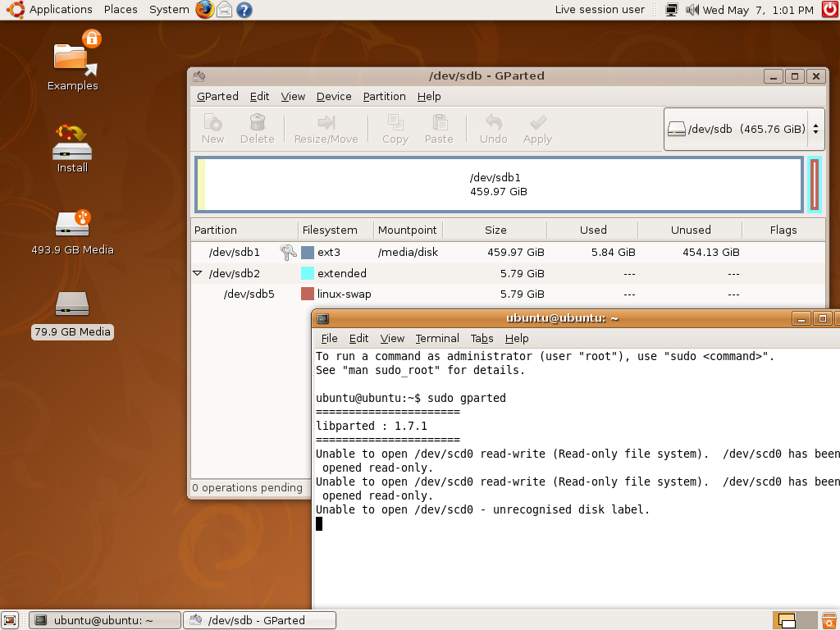Click the Paste partition toolbar icon

click(x=439, y=129)
